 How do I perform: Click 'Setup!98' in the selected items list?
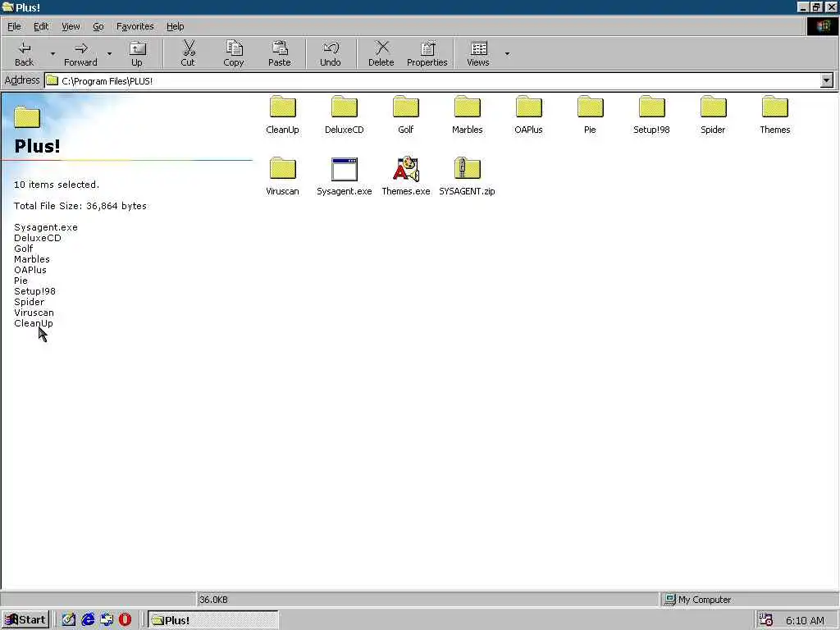coord(34,291)
